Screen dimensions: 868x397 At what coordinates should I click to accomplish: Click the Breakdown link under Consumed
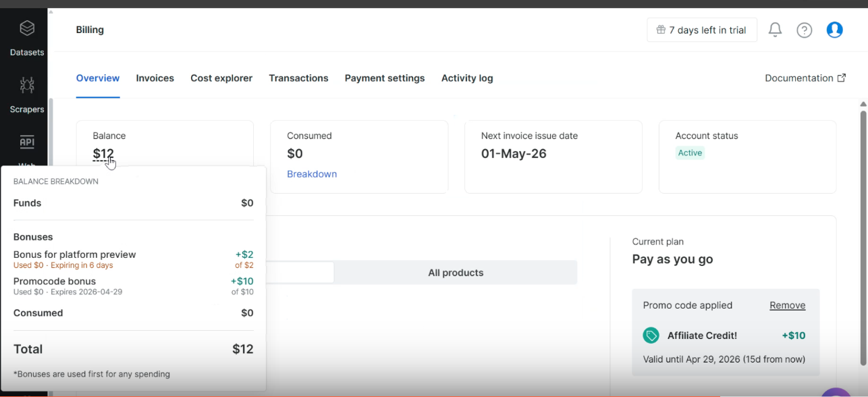click(x=312, y=174)
